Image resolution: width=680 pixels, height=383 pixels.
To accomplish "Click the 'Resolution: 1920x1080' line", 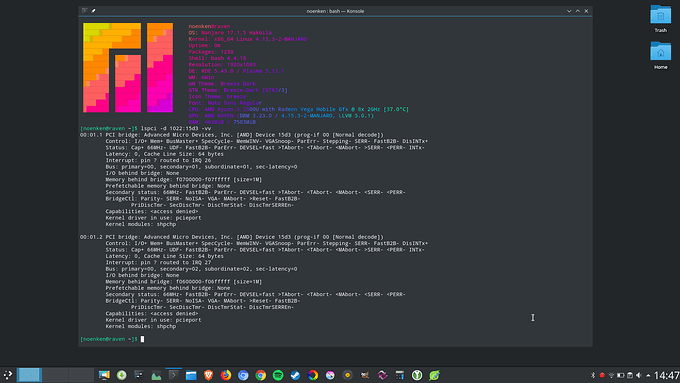I will 222,65.
